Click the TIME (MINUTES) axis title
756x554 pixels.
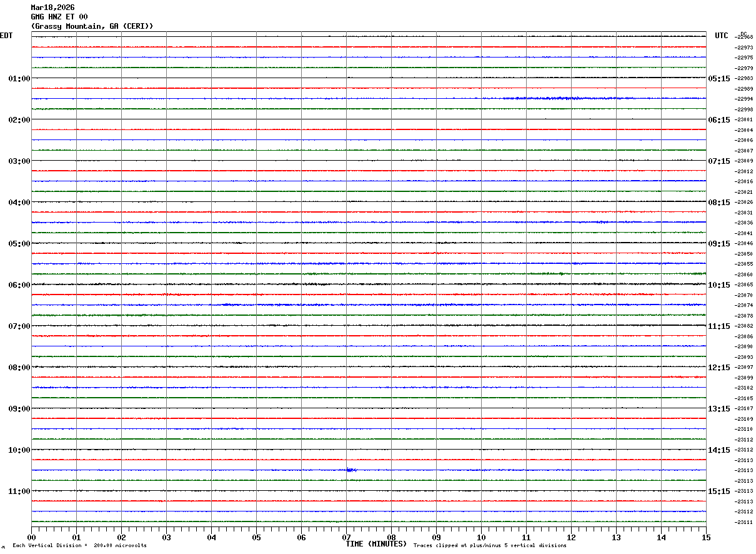tap(376, 543)
